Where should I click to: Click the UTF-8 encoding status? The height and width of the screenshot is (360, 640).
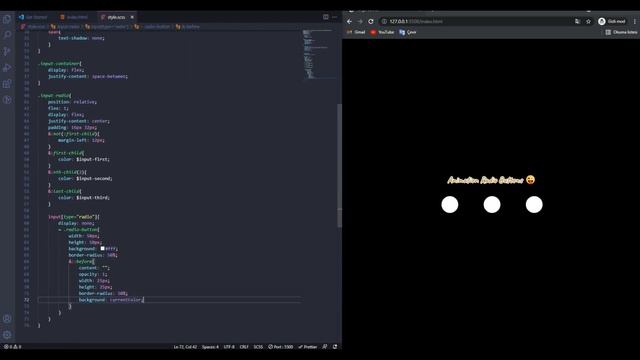pos(229,347)
